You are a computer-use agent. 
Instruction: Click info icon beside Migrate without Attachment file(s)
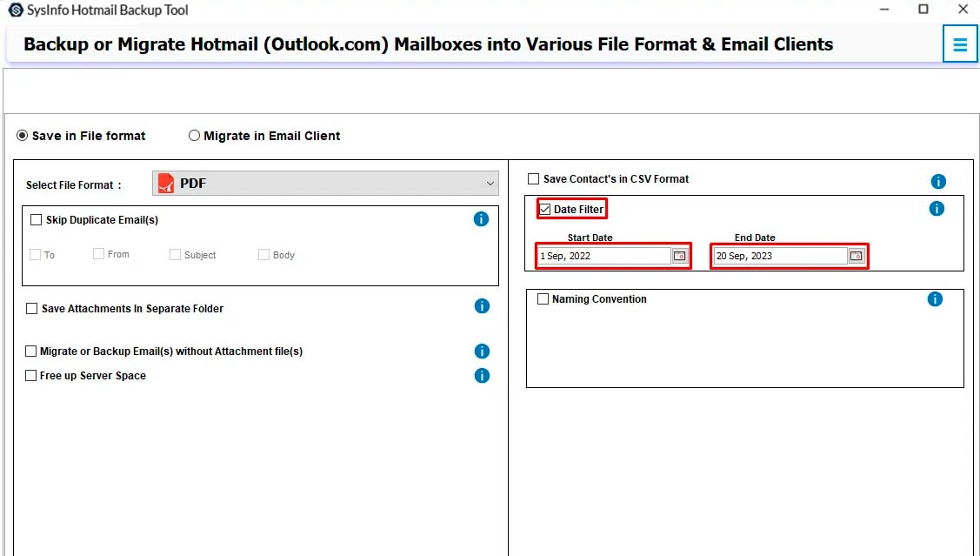point(482,352)
